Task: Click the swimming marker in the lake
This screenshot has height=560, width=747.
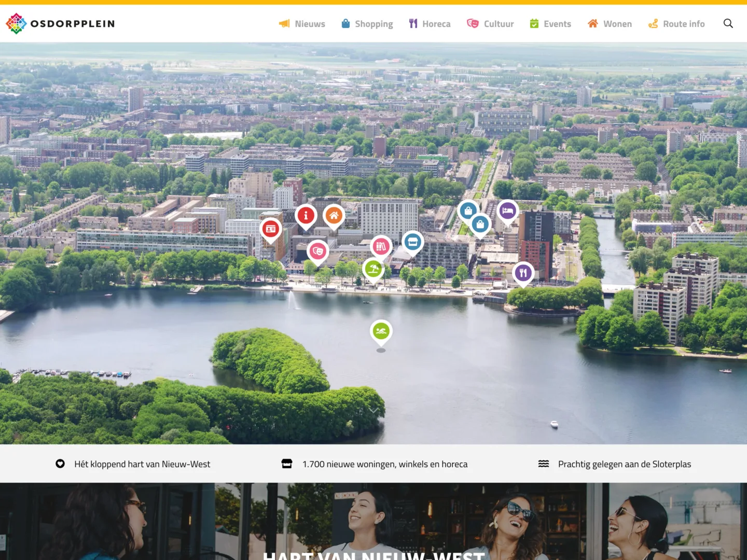Action: point(381,330)
